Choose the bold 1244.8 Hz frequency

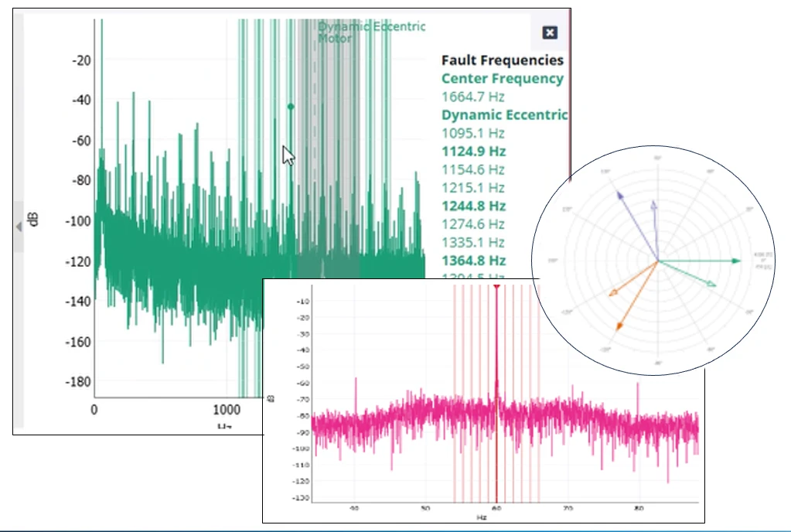473,206
